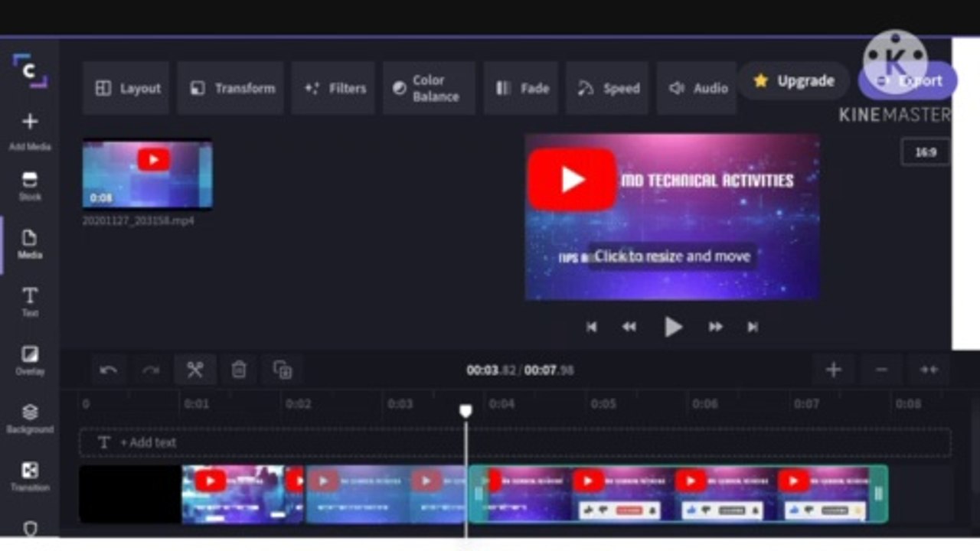This screenshot has width=980, height=551.
Task: Click the black gap at timeline start
Action: [x=130, y=494]
